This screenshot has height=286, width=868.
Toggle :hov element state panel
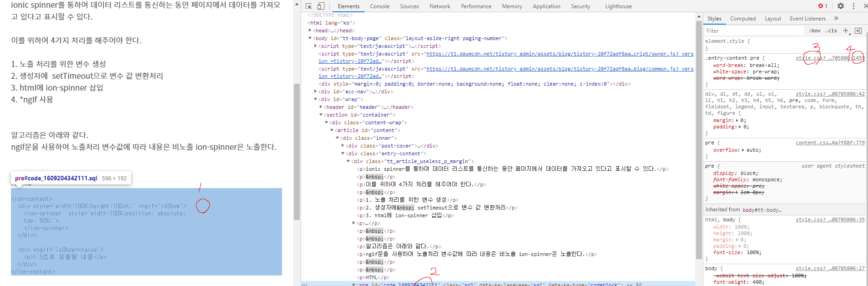coord(815,31)
